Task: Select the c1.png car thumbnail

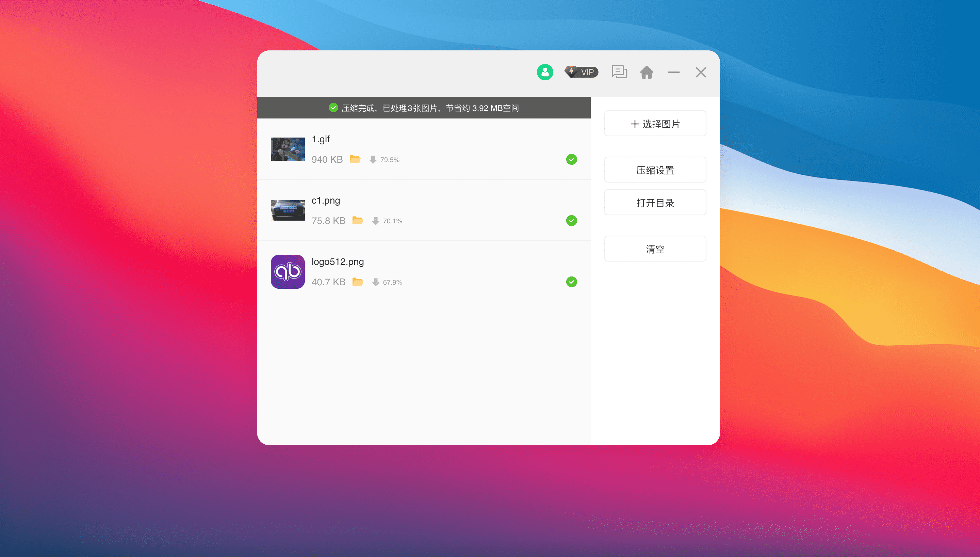Action: 288,210
